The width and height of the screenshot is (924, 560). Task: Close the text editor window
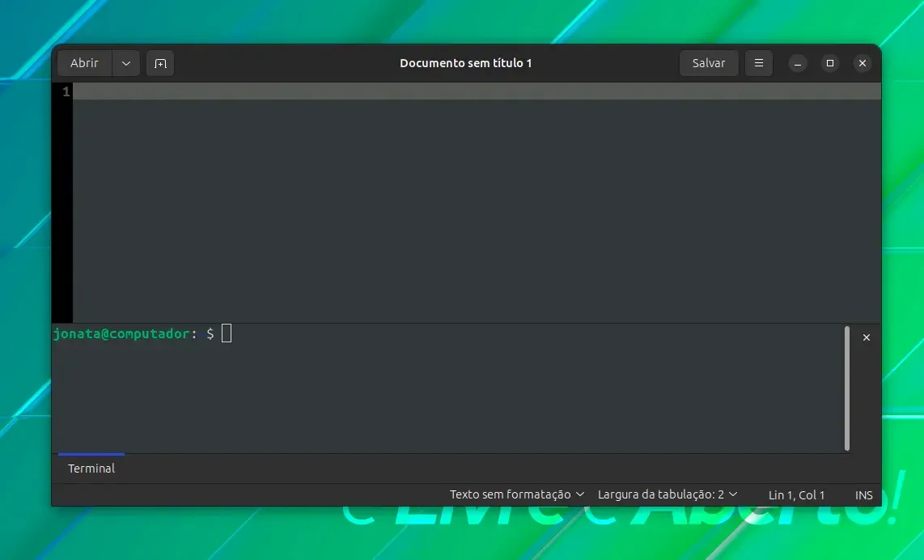point(863,63)
